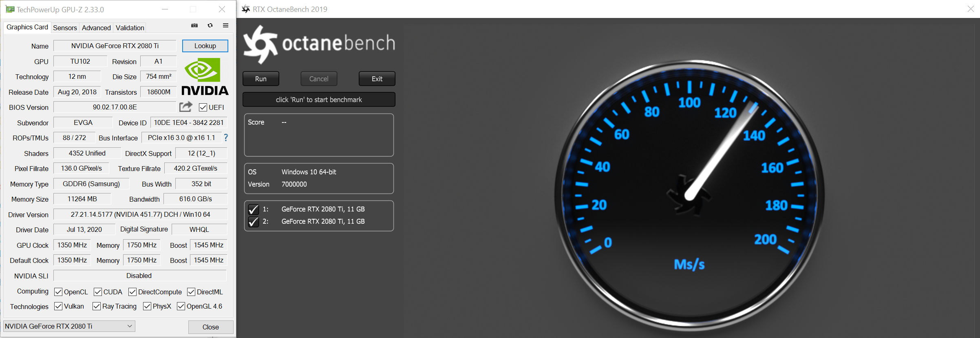980x338 pixels.
Task: Toggle the OpenCL checkbox
Action: coord(58,292)
